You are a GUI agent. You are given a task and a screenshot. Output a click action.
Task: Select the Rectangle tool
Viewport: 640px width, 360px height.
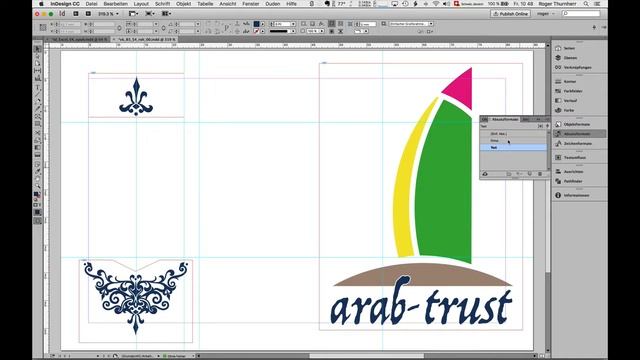click(38, 124)
